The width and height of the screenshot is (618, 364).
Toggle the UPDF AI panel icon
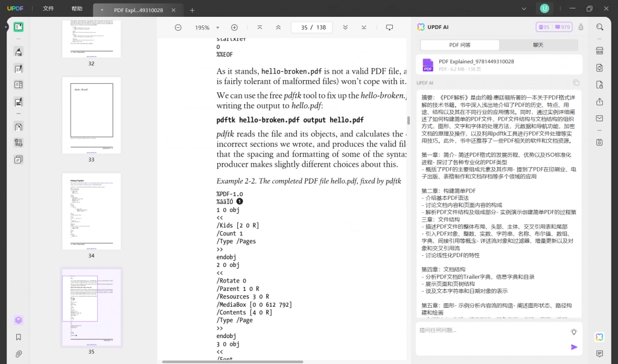(x=599, y=337)
